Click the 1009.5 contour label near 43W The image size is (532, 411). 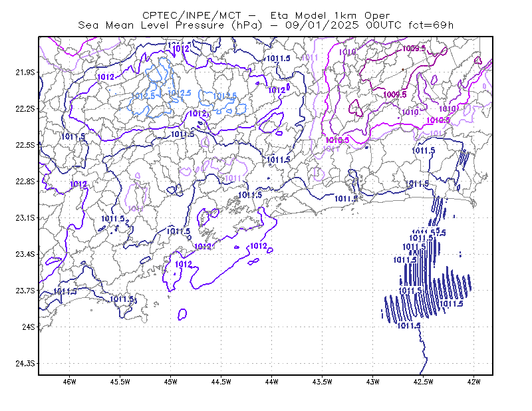click(394, 94)
